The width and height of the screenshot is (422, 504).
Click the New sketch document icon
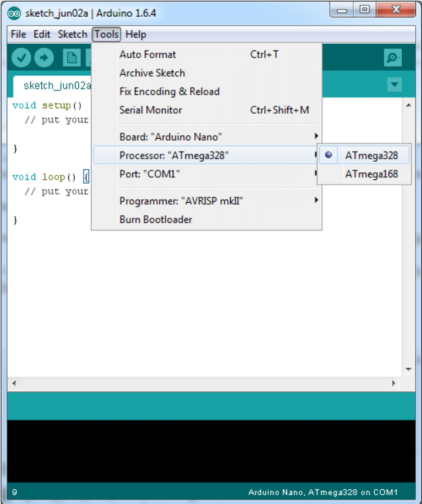pos(71,58)
